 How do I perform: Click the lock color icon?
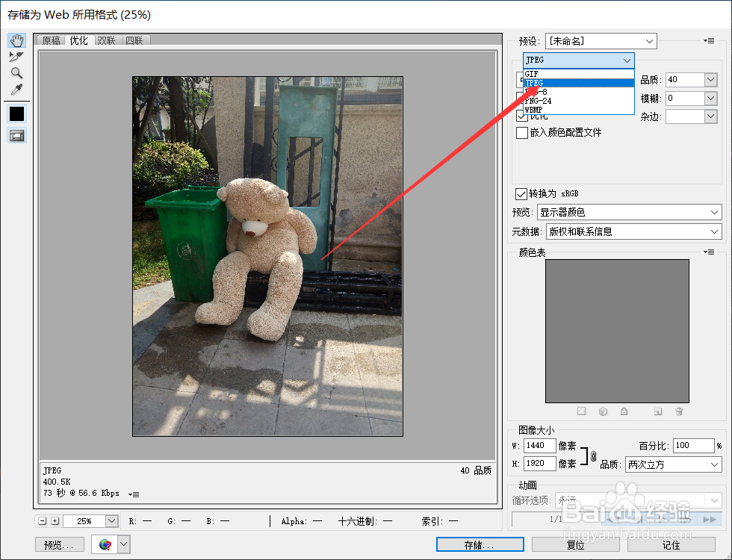pyautogui.click(x=624, y=411)
